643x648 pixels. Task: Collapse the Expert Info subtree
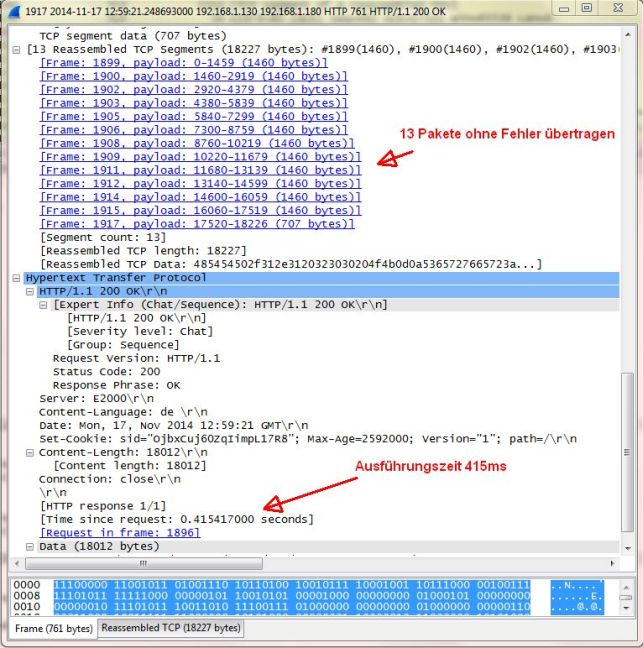pyautogui.click(x=44, y=304)
